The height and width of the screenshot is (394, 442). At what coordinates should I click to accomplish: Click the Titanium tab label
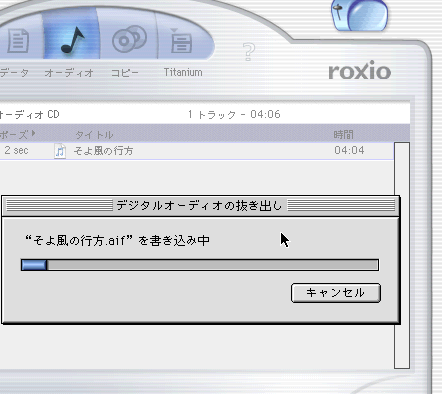click(183, 72)
